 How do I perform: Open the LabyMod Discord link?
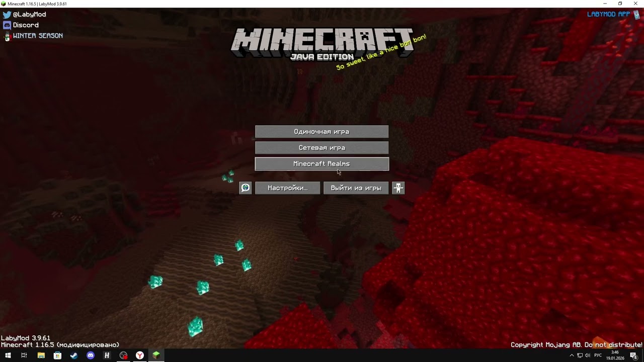coord(26,25)
